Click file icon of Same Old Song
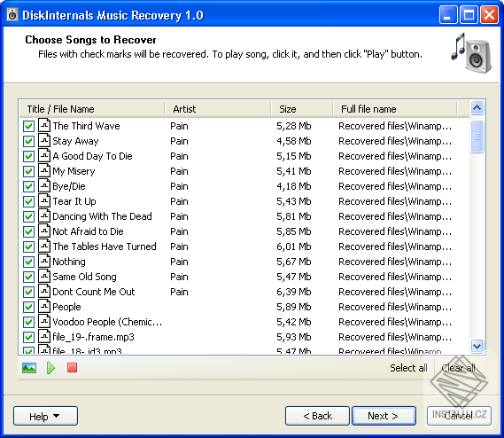504x438 pixels. (x=44, y=277)
